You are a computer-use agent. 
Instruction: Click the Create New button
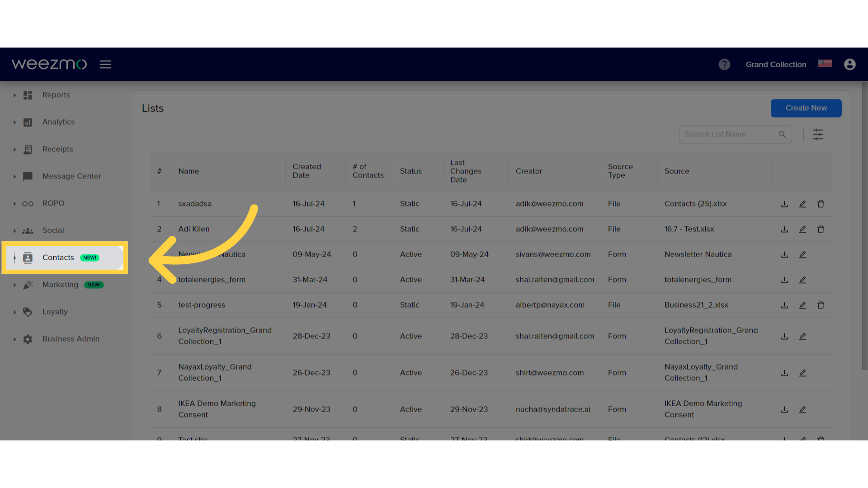806,108
